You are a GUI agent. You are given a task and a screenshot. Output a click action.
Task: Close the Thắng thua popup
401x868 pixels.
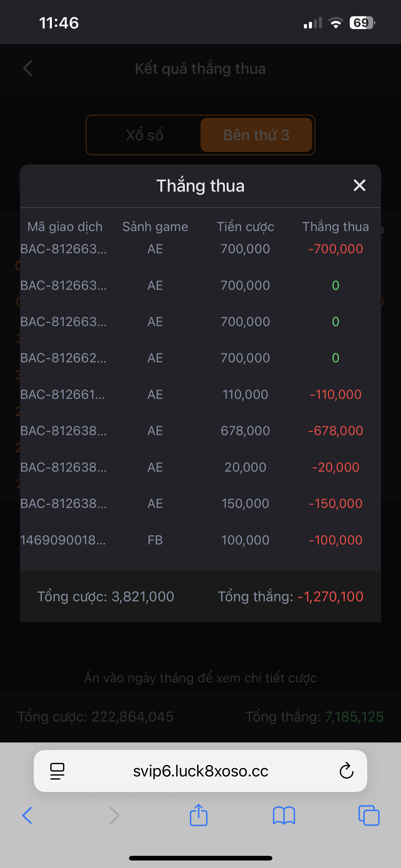tap(359, 185)
